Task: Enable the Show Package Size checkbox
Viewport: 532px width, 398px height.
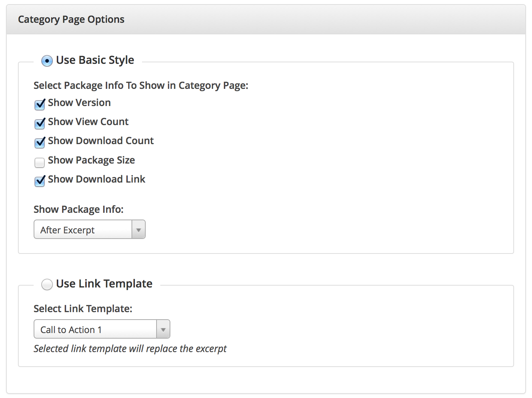Action: click(x=40, y=162)
